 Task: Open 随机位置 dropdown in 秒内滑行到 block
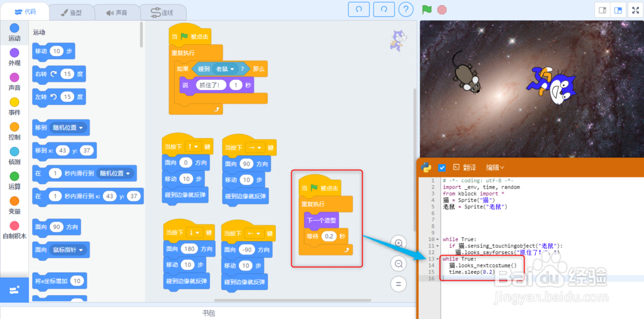click(115, 174)
